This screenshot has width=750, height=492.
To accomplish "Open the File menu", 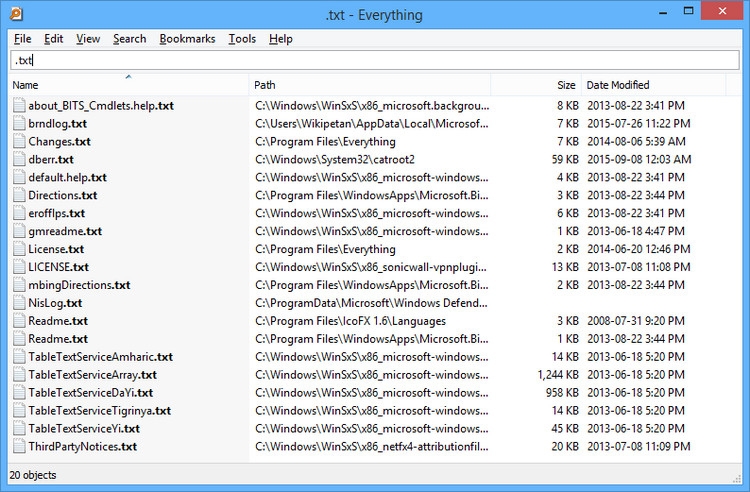I will [22, 39].
